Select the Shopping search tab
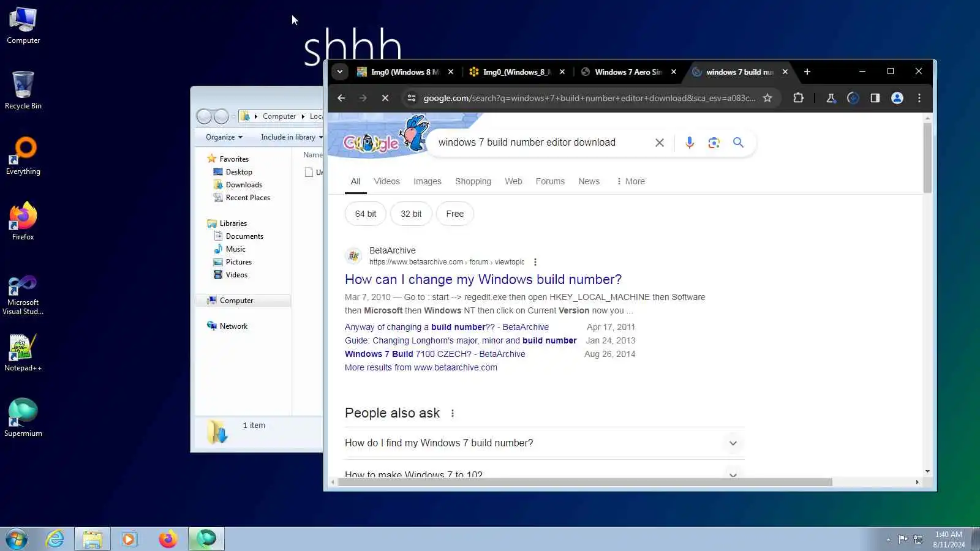This screenshot has height=551, width=980. click(x=473, y=181)
